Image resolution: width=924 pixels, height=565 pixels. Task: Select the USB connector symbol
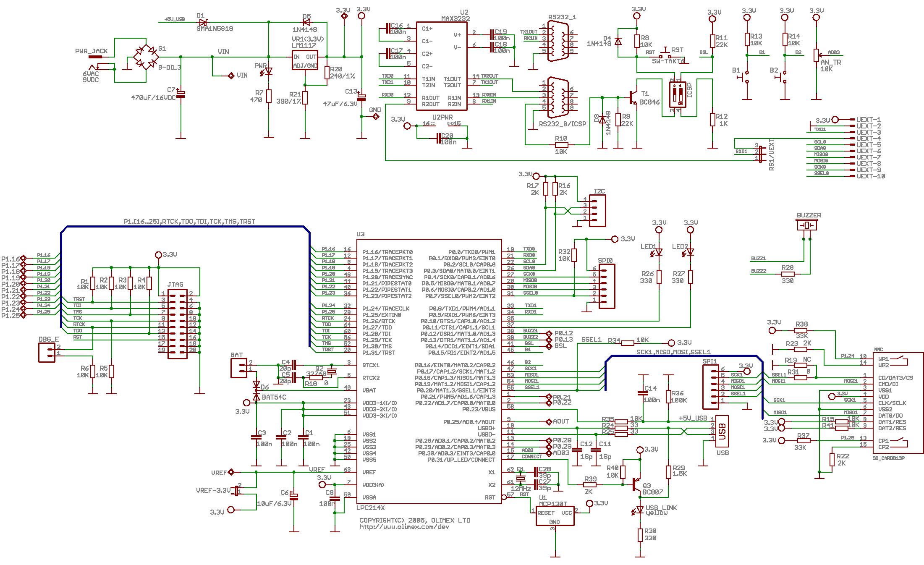(x=722, y=431)
